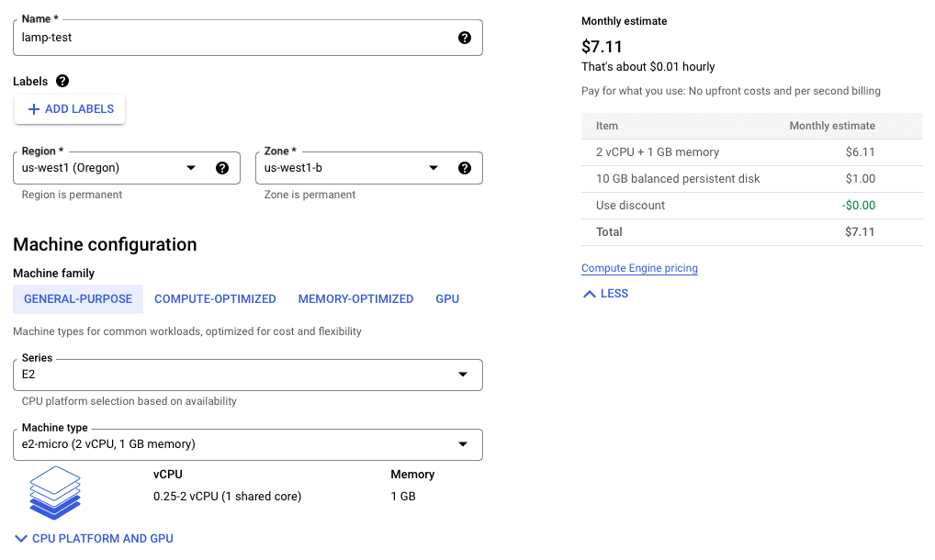Click the '2 vCPU + 1 GB memory' row
935x560 pixels.
[x=752, y=152]
